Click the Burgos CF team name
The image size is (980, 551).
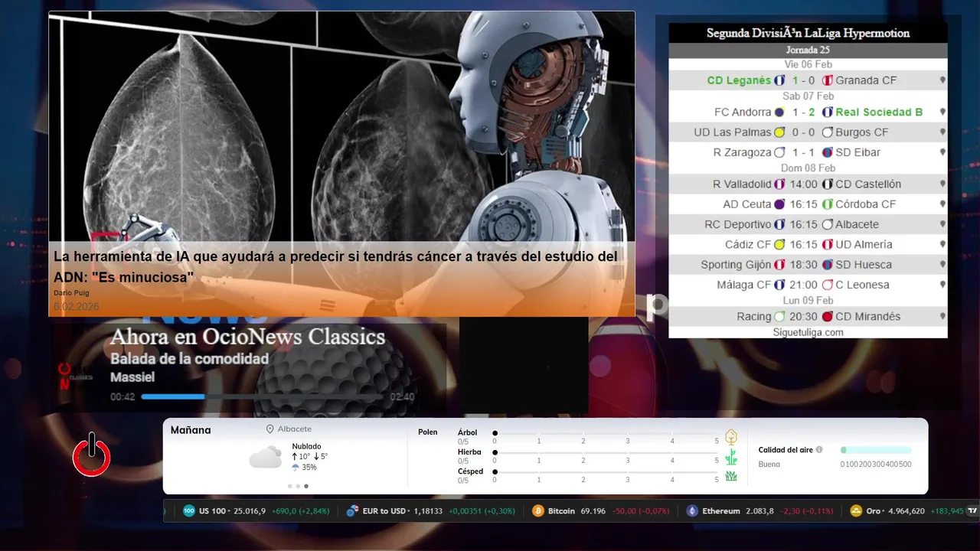[x=862, y=132]
